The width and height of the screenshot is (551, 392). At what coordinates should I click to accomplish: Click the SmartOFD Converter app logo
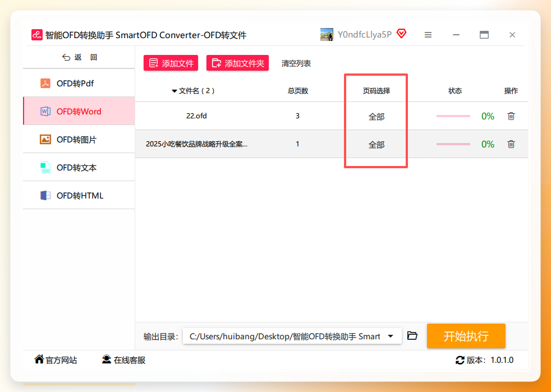(37, 35)
